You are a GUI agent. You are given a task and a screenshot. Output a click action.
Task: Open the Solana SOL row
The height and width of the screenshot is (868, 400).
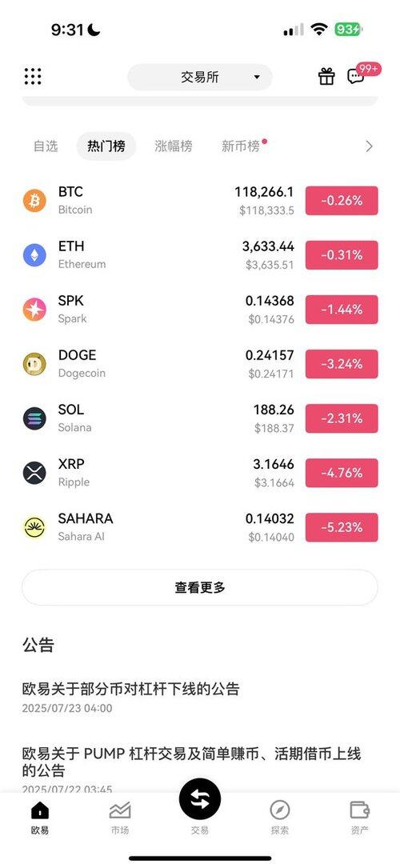(x=200, y=418)
